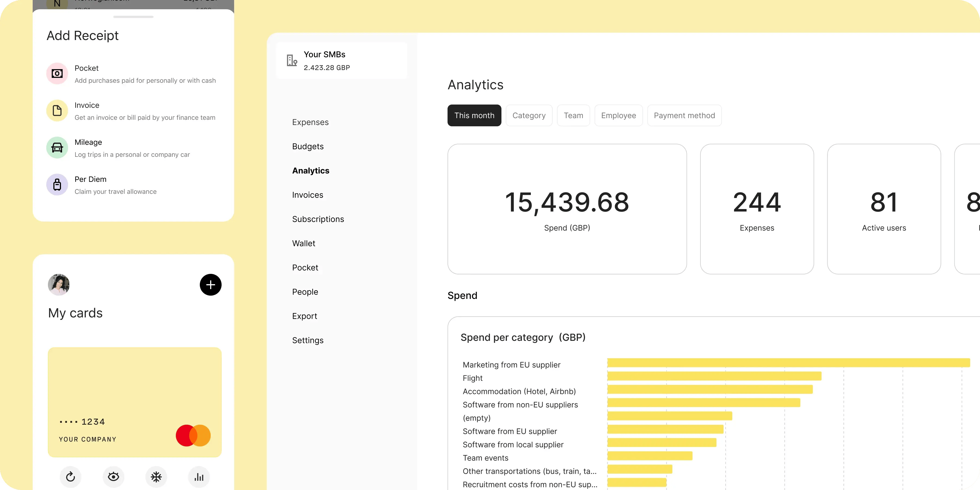The height and width of the screenshot is (490, 980).
Task: Select the This month filter tab
Action: [474, 115]
